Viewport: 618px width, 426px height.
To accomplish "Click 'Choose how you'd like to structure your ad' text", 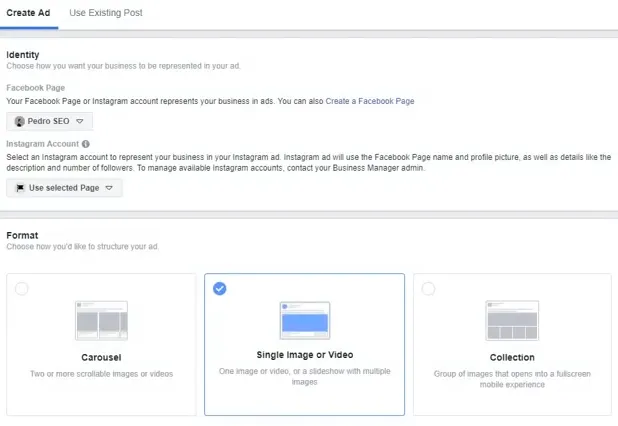I will point(82,247).
